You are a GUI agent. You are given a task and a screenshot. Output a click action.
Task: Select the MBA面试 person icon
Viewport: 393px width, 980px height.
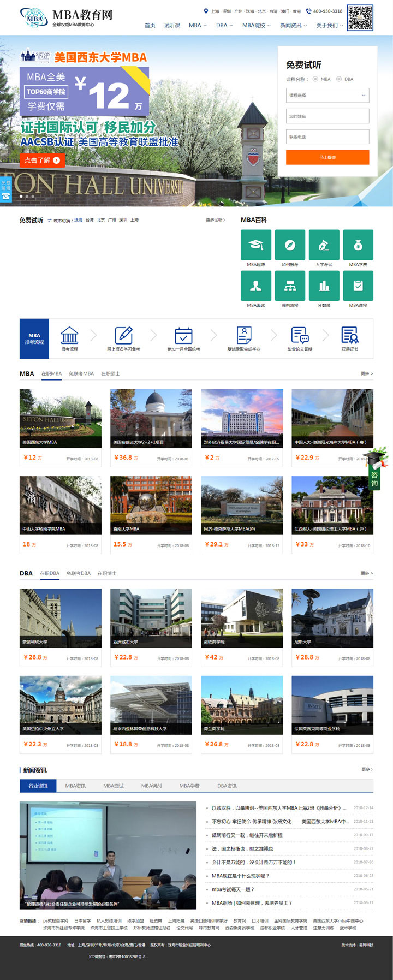coord(256,286)
